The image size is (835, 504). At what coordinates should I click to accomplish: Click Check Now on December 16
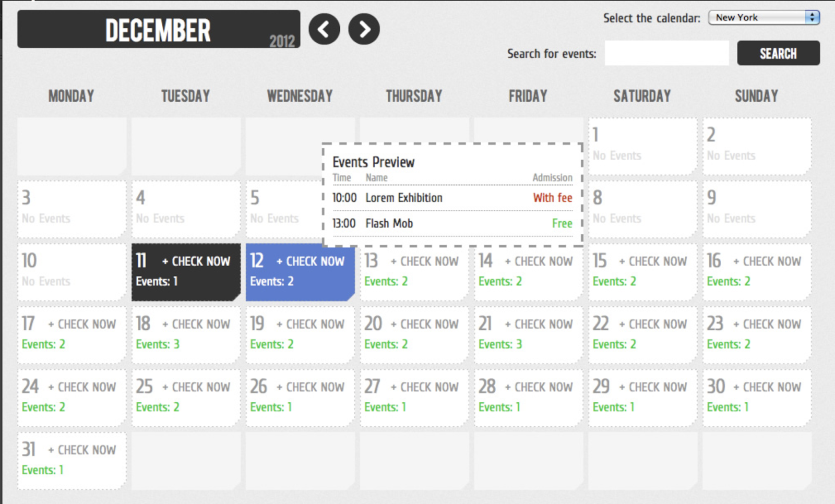[x=767, y=261]
